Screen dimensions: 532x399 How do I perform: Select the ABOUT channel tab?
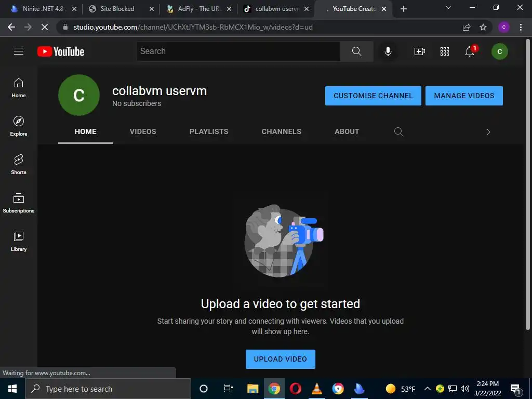click(x=347, y=131)
